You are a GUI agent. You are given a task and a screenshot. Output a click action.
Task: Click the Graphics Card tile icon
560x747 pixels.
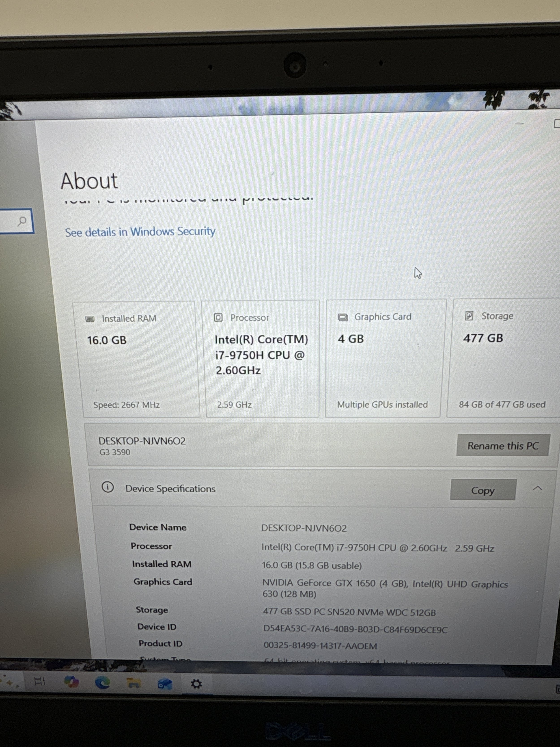pyautogui.click(x=343, y=317)
